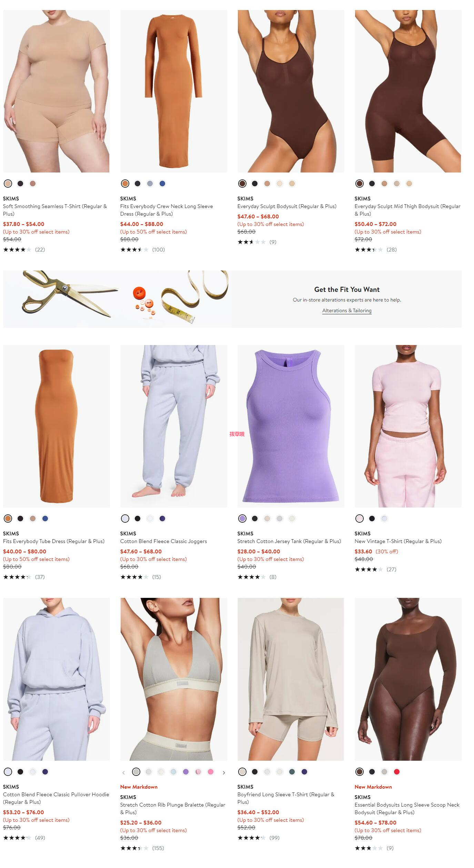The image size is (474, 868).
Task: Choose navy swatch for Classic Joggers
Action: pyautogui.click(x=162, y=519)
